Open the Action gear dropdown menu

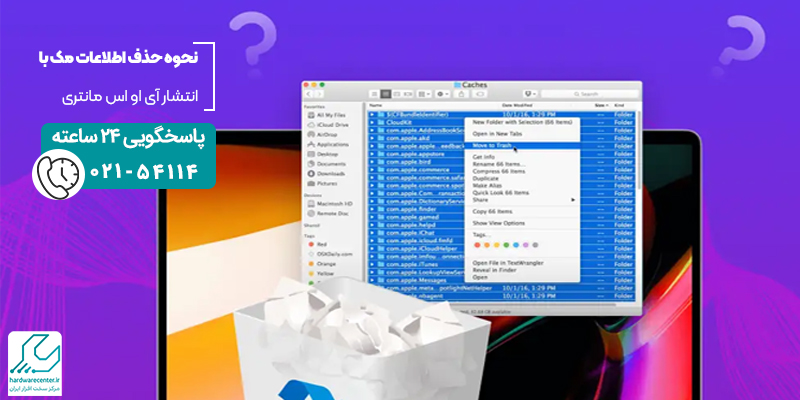tap(442, 92)
